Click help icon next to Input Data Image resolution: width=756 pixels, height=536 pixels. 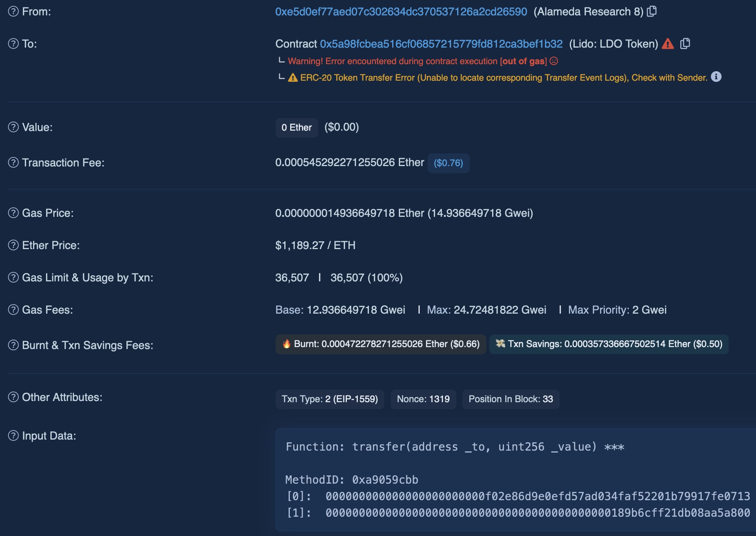click(x=13, y=436)
